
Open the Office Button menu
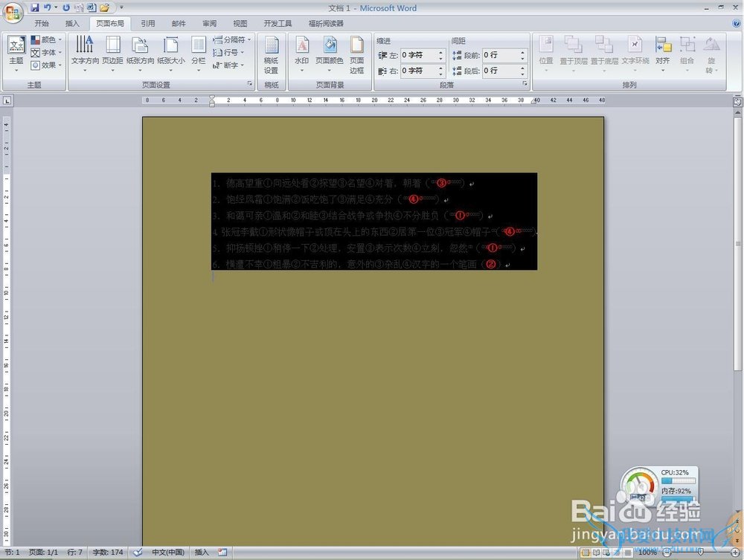(x=13, y=13)
